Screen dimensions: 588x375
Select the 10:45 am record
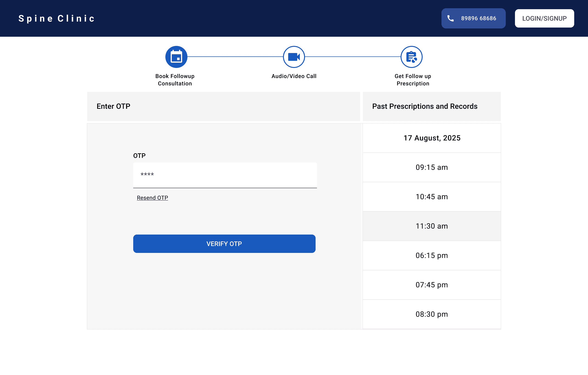click(x=432, y=197)
